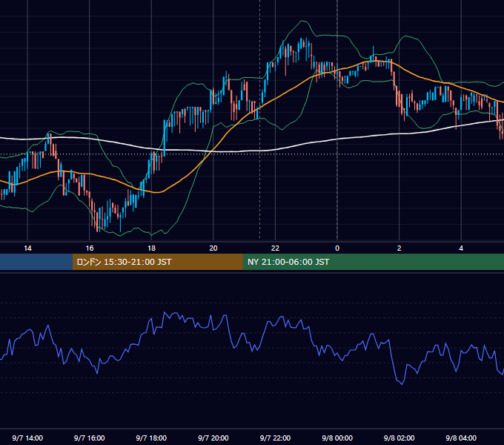Click the 9/8 02:00 indicator axis label
The width and height of the screenshot is (504, 445).
point(399,438)
